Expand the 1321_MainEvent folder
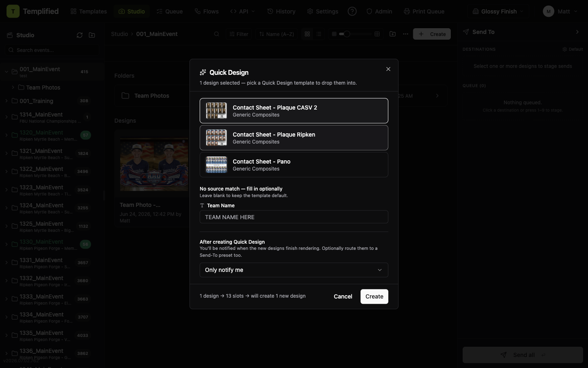Screen dimensions: 588x368 (x=7, y=153)
